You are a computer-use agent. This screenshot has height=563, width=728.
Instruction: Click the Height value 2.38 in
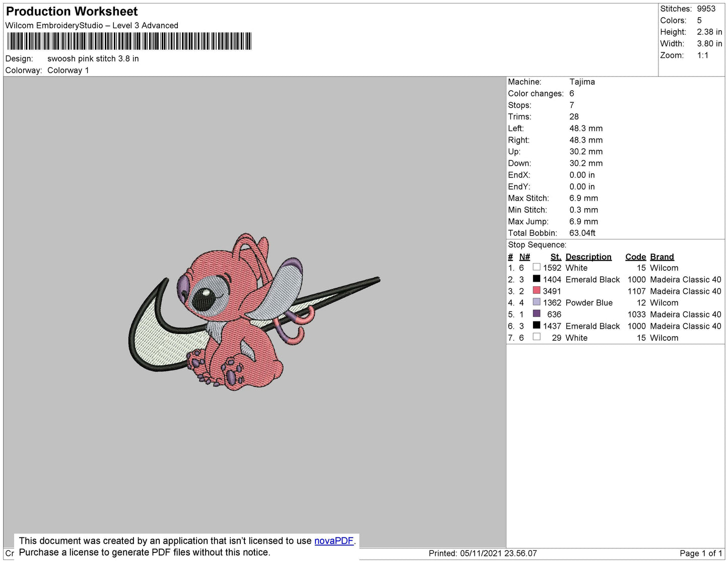(709, 32)
